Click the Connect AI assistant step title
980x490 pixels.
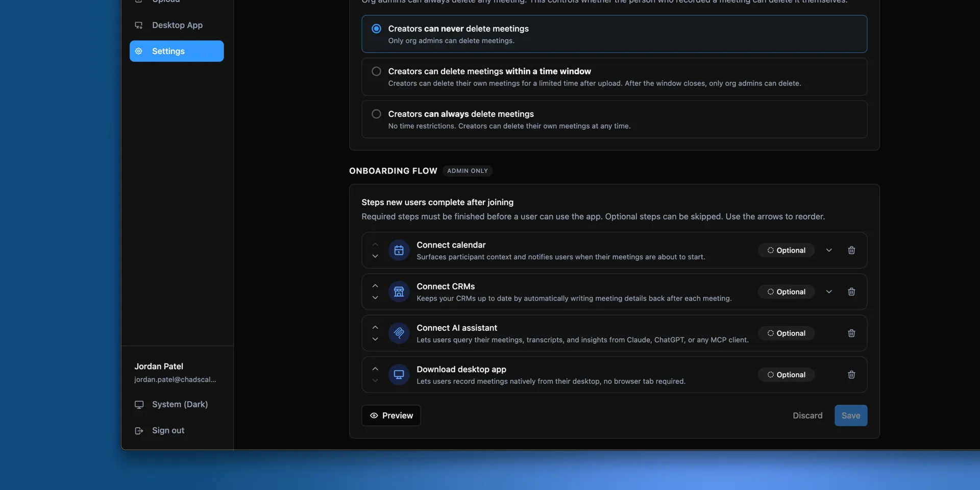[x=457, y=328]
